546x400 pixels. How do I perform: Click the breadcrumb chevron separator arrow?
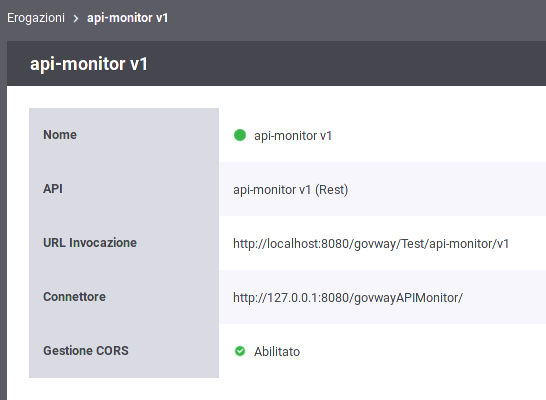pos(76,18)
